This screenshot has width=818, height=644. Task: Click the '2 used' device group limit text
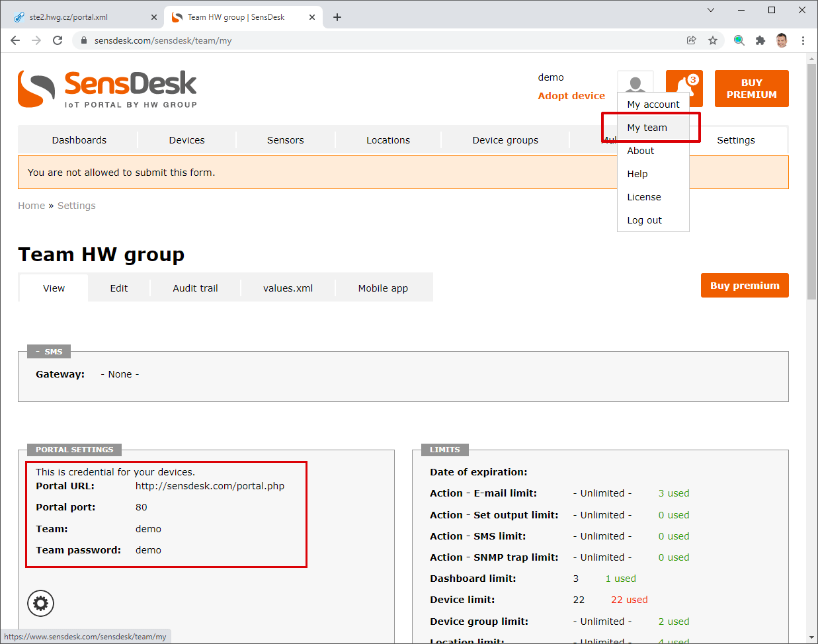click(674, 622)
